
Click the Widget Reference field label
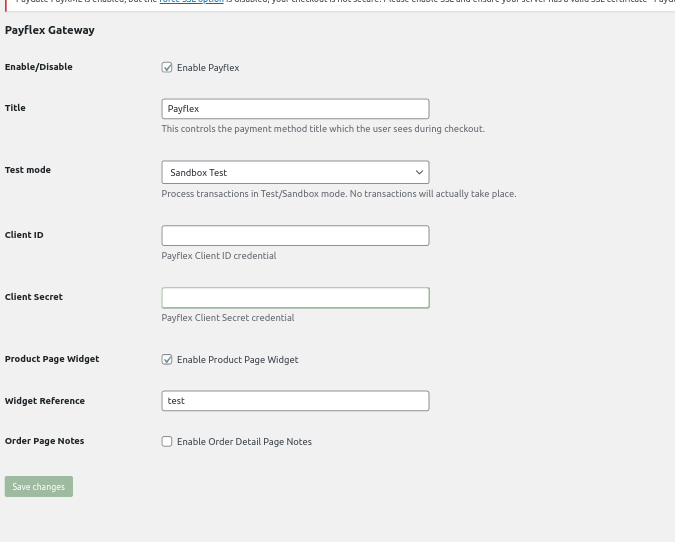tap(45, 401)
